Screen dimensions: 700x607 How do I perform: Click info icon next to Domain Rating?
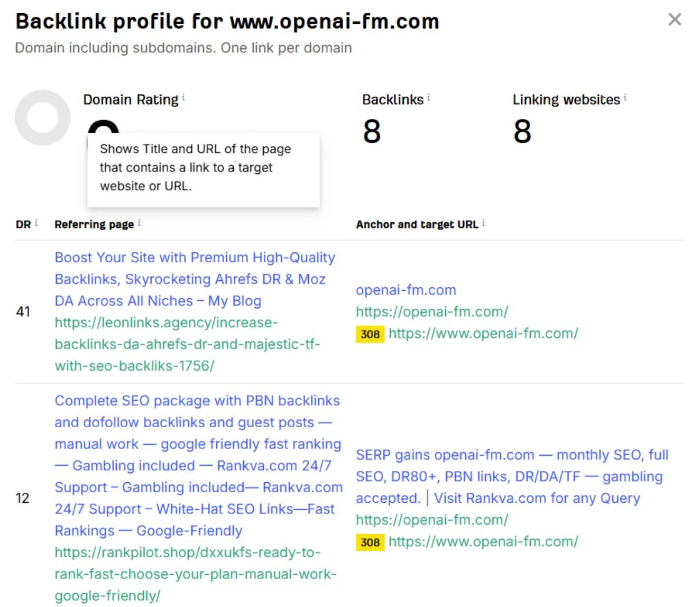point(183,97)
